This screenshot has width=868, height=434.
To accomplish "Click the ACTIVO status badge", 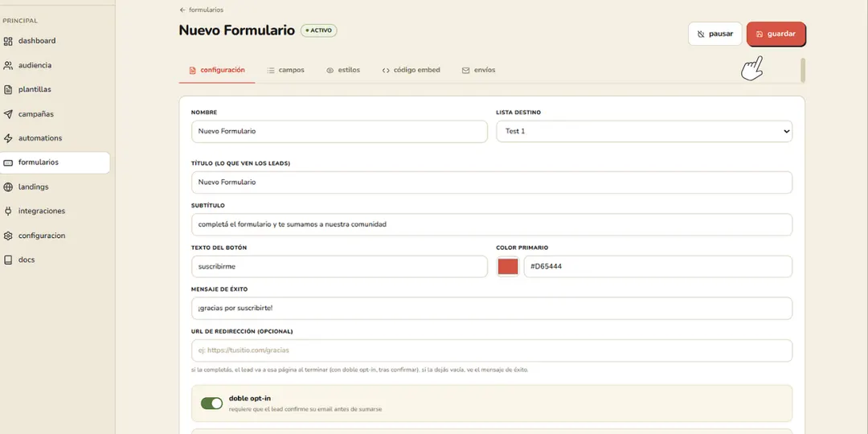I will coord(319,31).
